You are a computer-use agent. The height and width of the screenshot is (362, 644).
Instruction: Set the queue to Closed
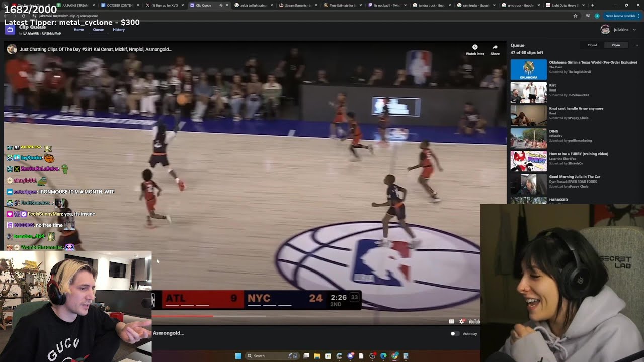click(x=592, y=45)
